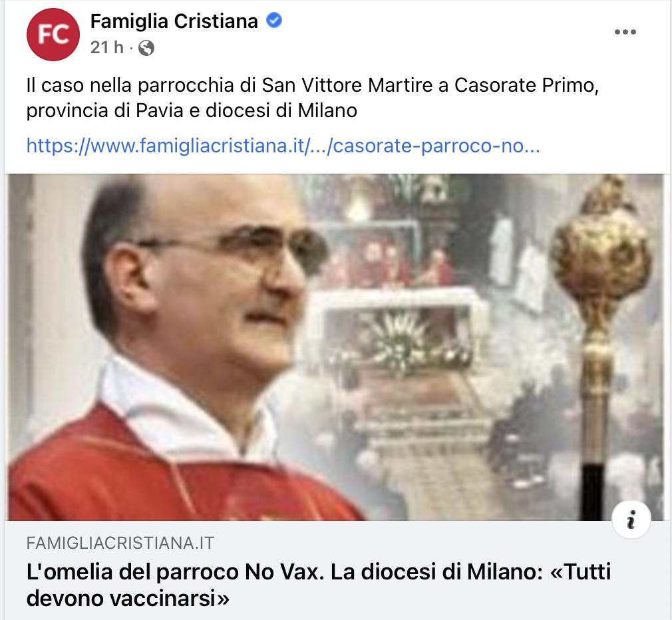672x620 pixels.
Task: Click the grey link-card footer area
Action: click(336, 570)
